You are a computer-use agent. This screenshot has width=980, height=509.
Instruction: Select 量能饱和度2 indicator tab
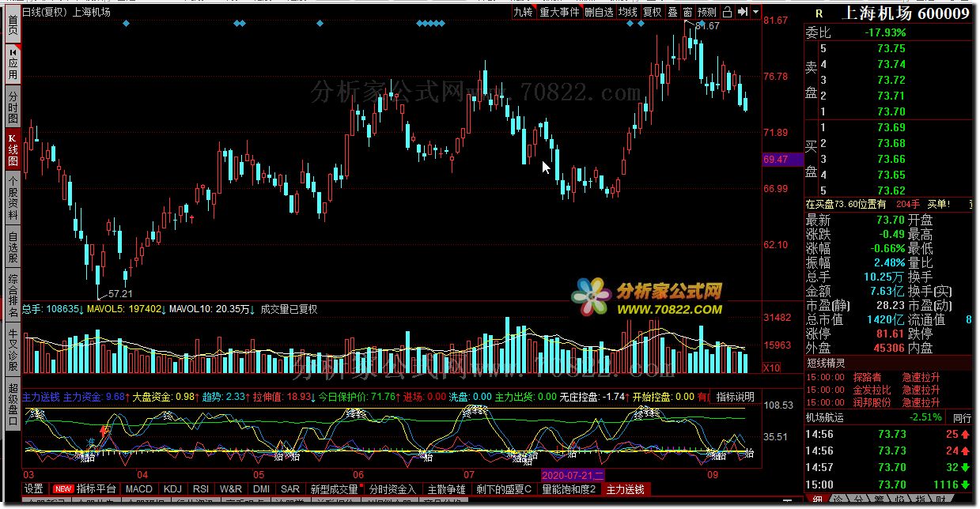coord(569,489)
